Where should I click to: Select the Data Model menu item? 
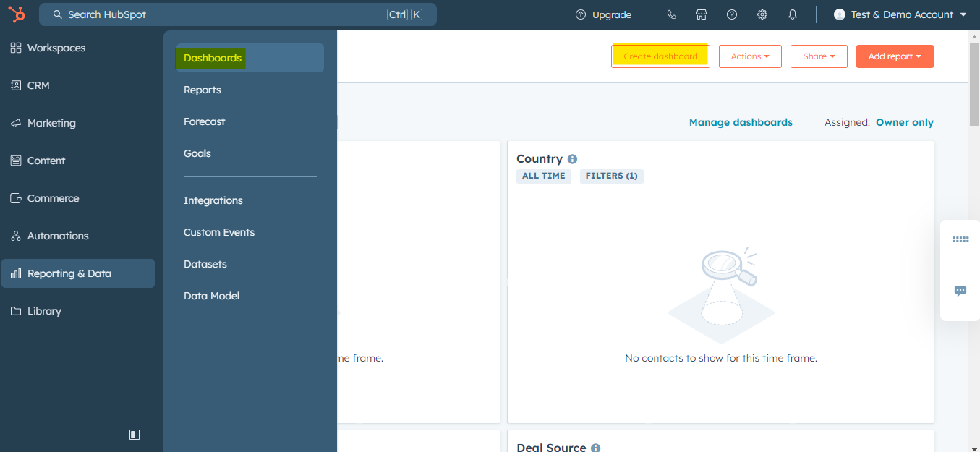(211, 295)
